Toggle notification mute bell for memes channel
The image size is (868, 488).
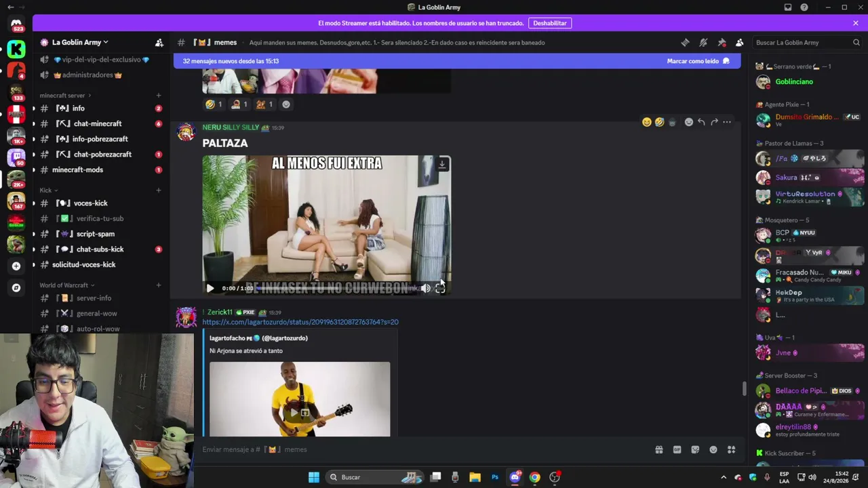[703, 43]
